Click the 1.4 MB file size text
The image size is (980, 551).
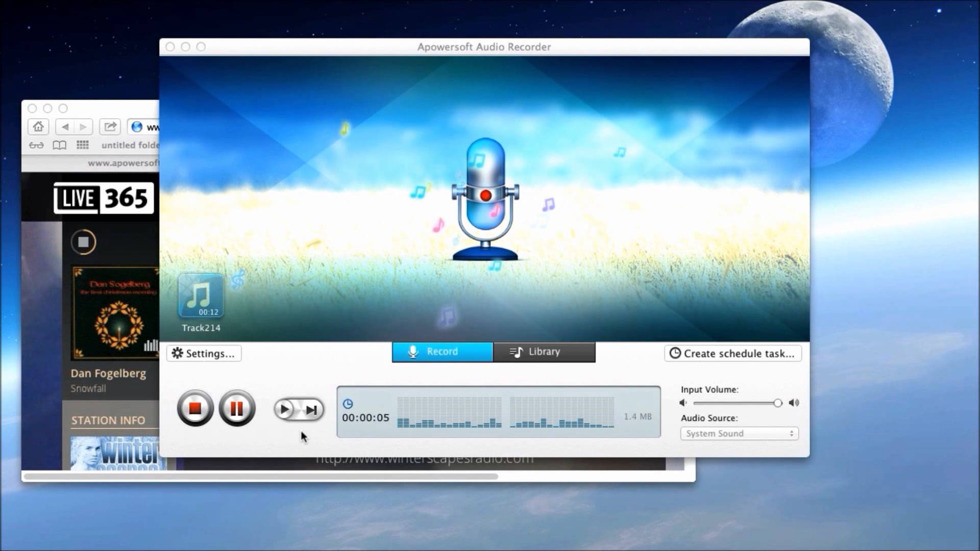[638, 417]
